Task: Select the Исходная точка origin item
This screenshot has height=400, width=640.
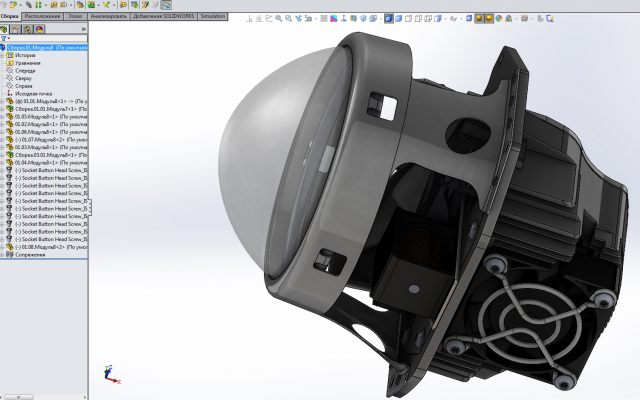Action: (x=33, y=93)
